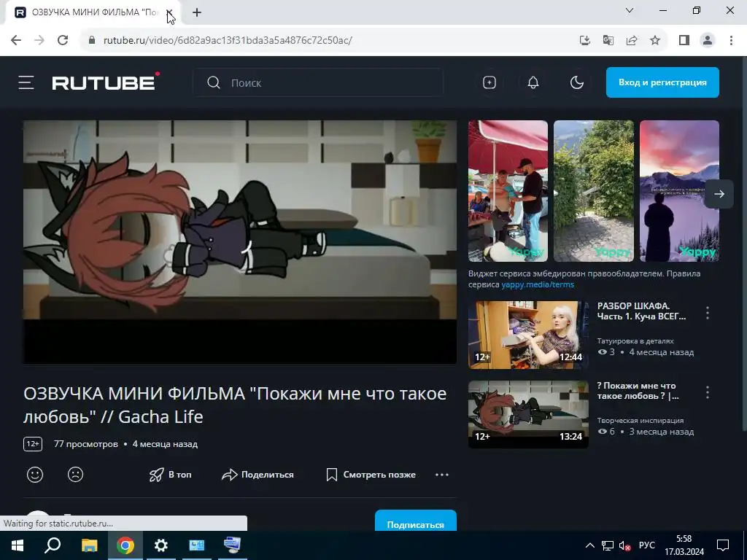Open more actions ellipsis under video
The height and width of the screenshot is (560, 747).
pos(441,475)
